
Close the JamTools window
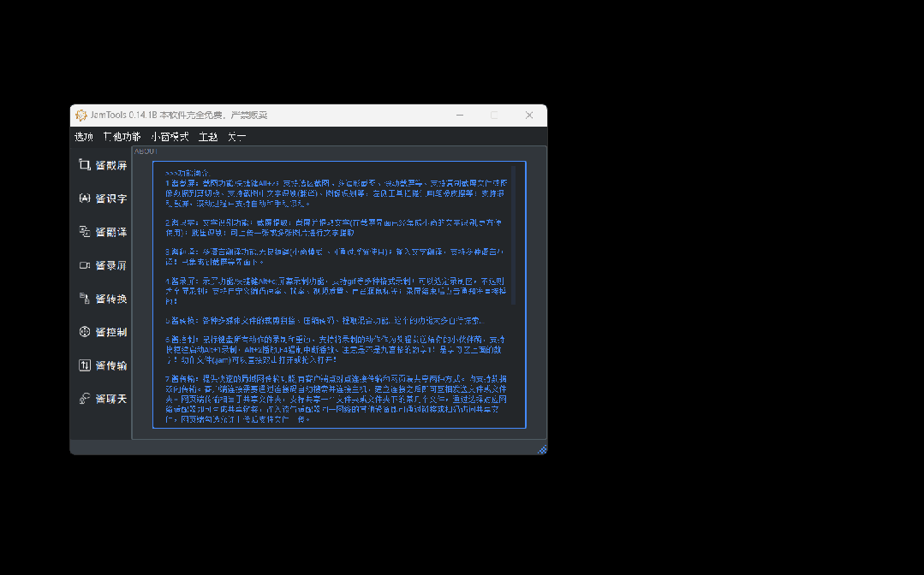[529, 116]
